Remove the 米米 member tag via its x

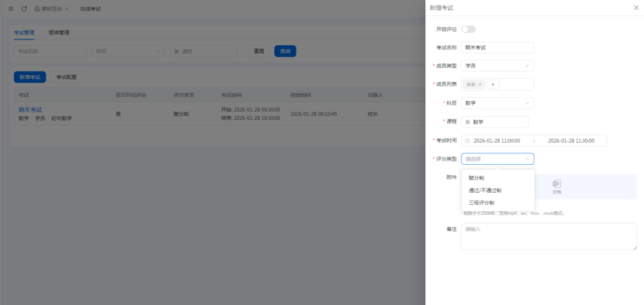click(x=481, y=85)
